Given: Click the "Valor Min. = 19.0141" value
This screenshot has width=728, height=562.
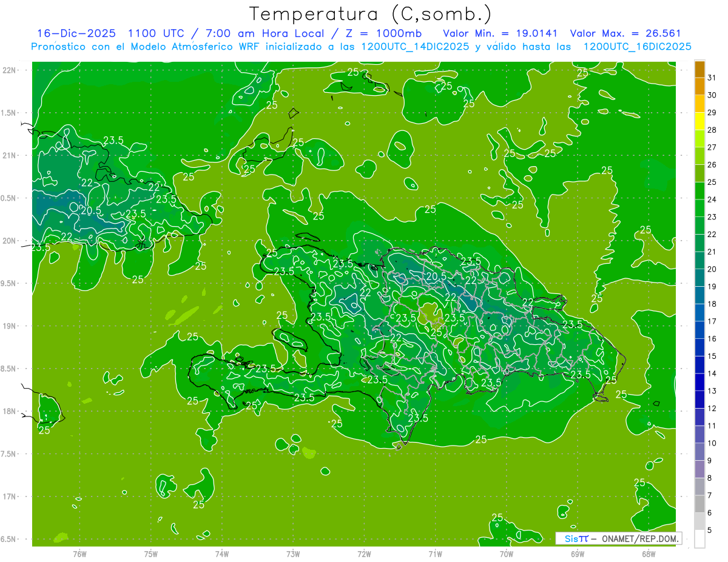Looking at the screenshot, I should [x=500, y=33].
